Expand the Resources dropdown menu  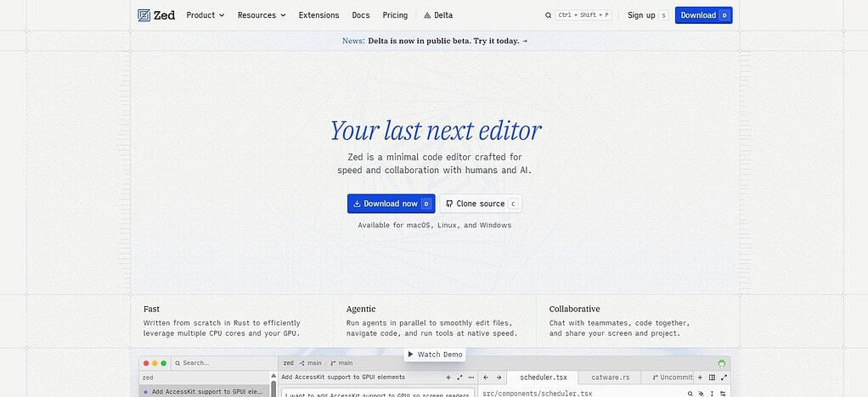click(262, 15)
